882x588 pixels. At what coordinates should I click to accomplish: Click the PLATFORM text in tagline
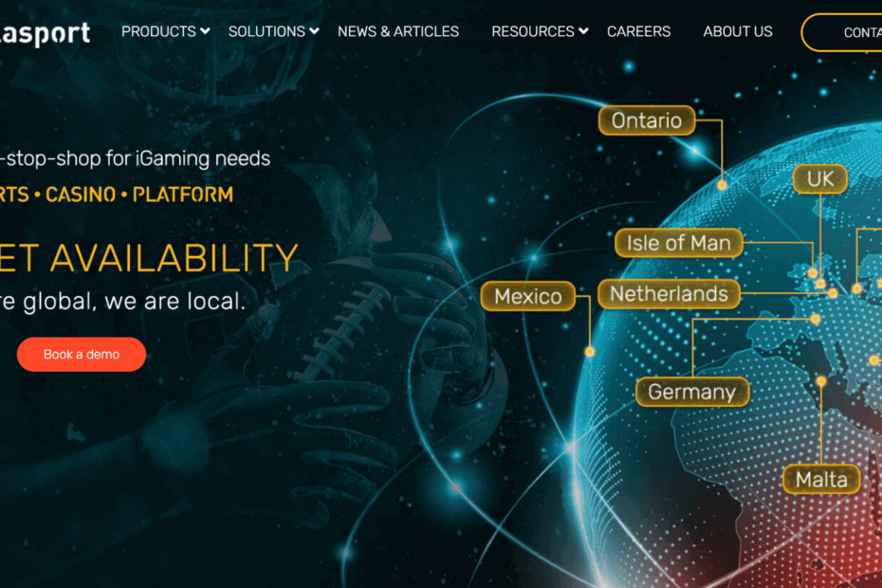click(183, 194)
